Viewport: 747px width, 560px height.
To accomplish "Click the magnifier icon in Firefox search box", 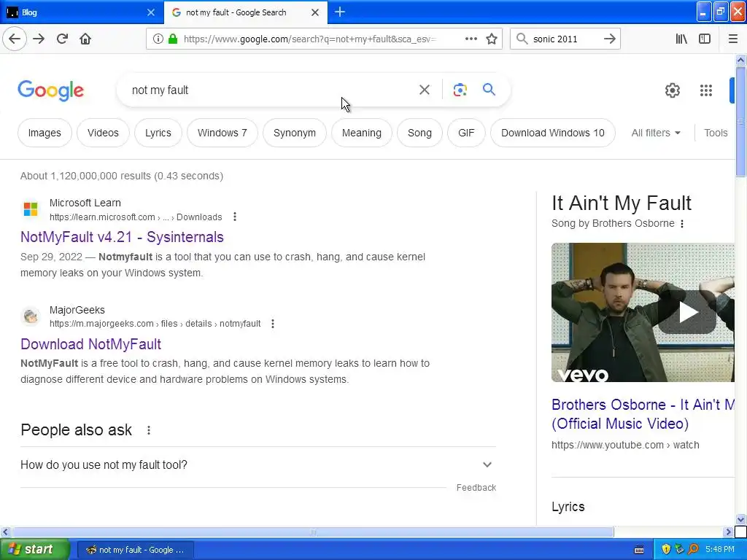I will click(522, 39).
